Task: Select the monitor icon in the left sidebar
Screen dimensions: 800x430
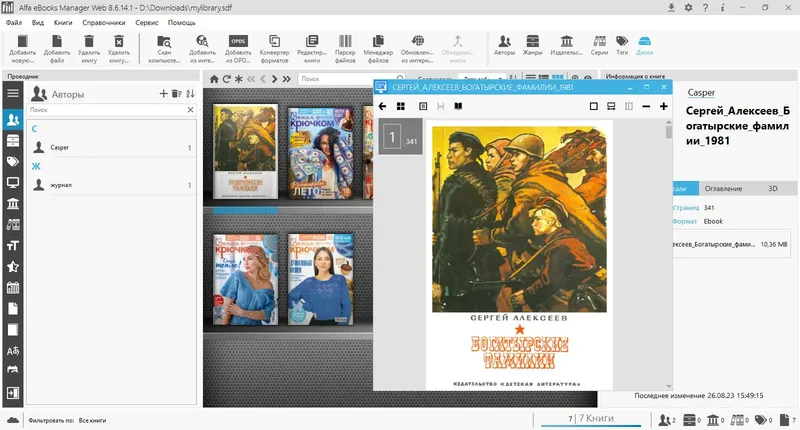Action: 13,183
